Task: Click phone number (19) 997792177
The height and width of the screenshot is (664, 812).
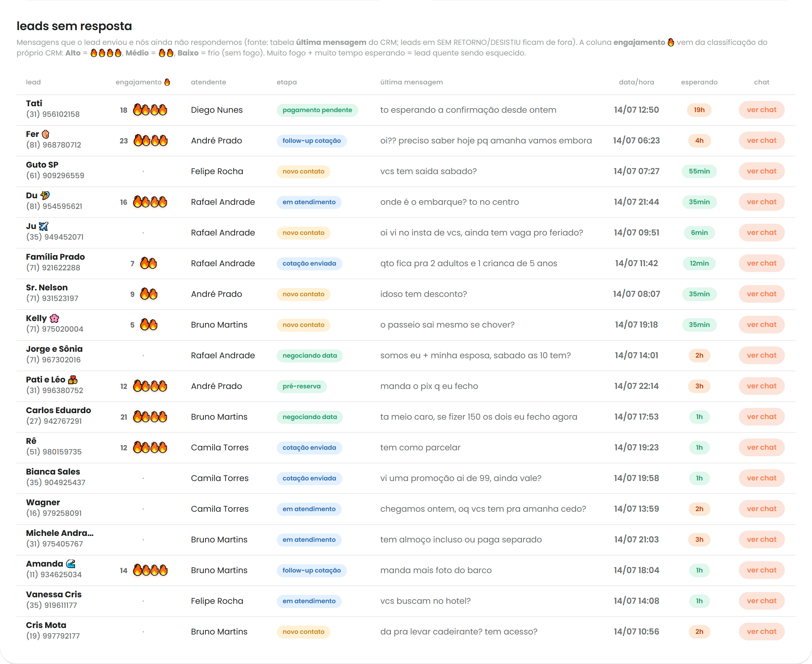Action: (x=53, y=636)
